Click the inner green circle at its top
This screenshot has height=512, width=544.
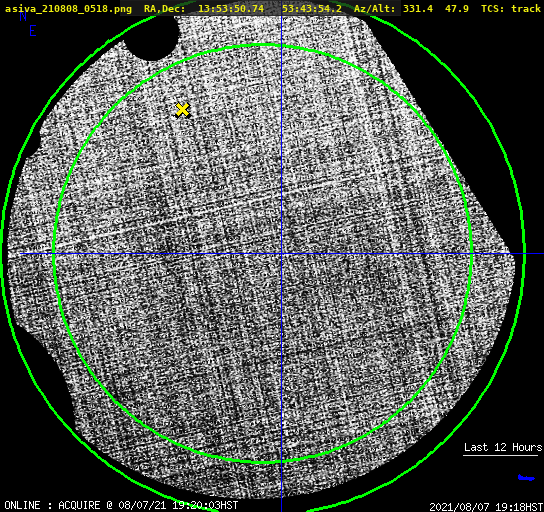point(263,45)
